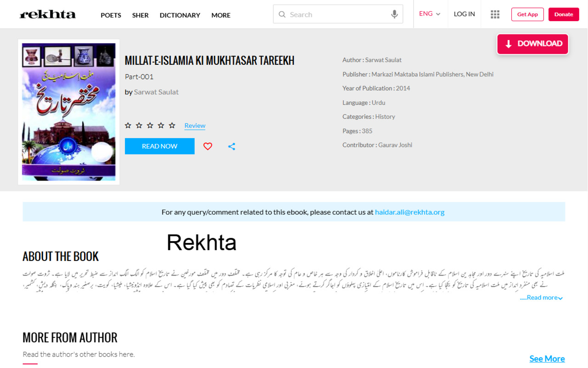Open the apps grid icon
The width and height of the screenshot is (588, 368).
[495, 14]
